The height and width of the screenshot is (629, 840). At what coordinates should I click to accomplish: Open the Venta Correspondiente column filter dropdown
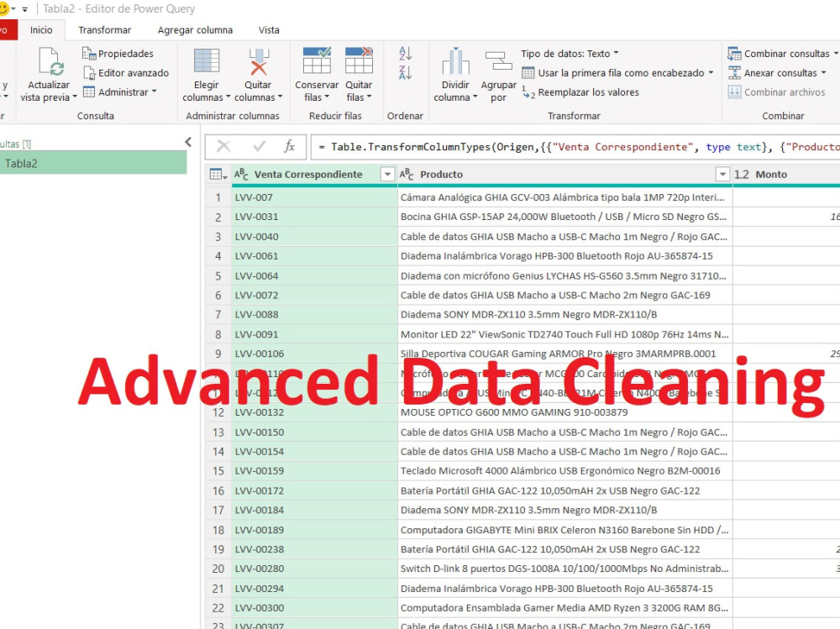point(387,174)
